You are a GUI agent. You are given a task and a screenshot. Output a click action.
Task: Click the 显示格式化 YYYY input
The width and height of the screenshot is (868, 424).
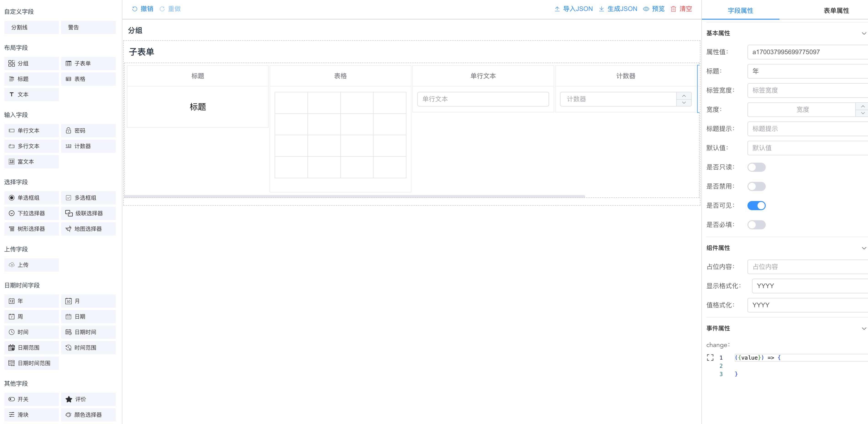[810, 286]
